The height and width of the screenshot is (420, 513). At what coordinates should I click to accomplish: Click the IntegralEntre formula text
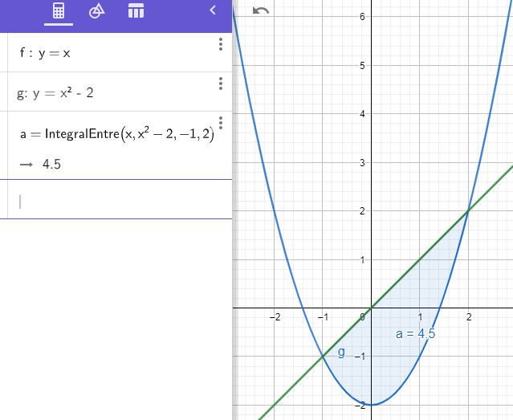[x=116, y=134]
